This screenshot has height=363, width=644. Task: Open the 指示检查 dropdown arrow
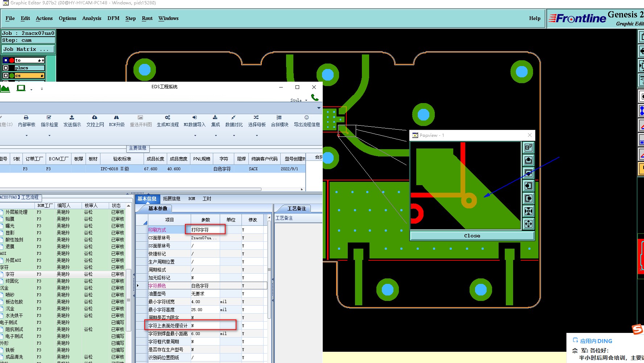49,135
